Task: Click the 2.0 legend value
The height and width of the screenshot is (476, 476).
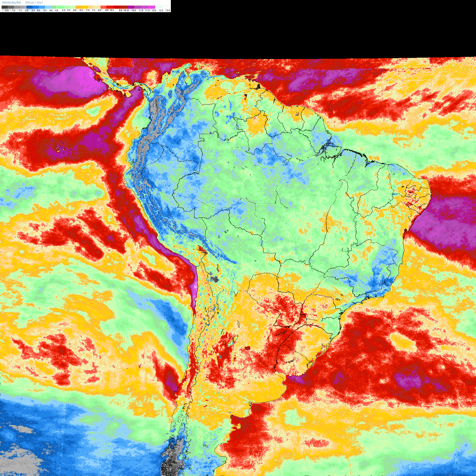Action: click(x=27, y=10)
